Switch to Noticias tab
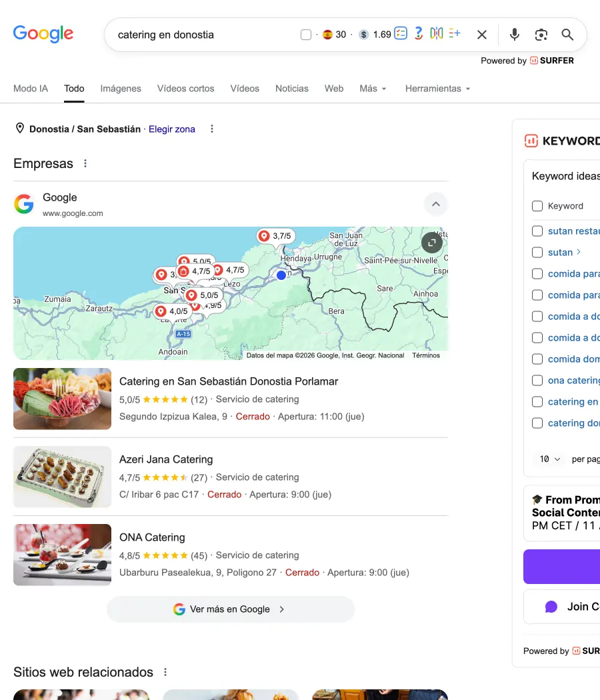Viewport: 600px width, 700px height. (292, 89)
